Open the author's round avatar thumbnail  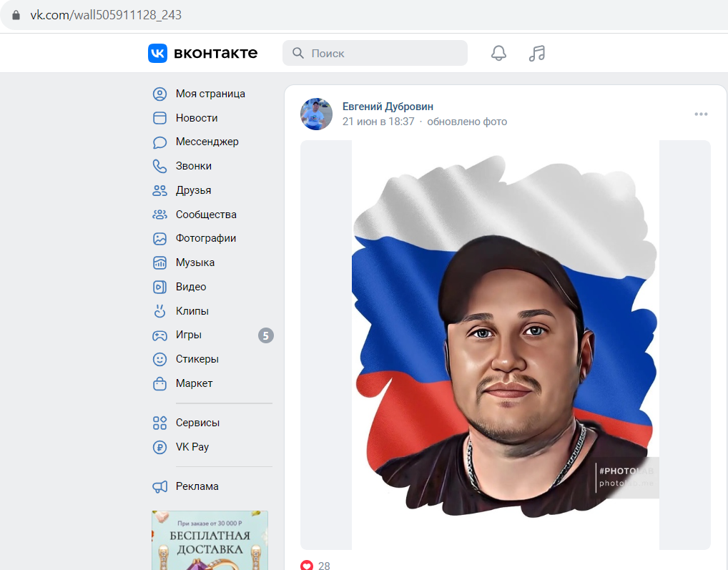coord(316,114)
